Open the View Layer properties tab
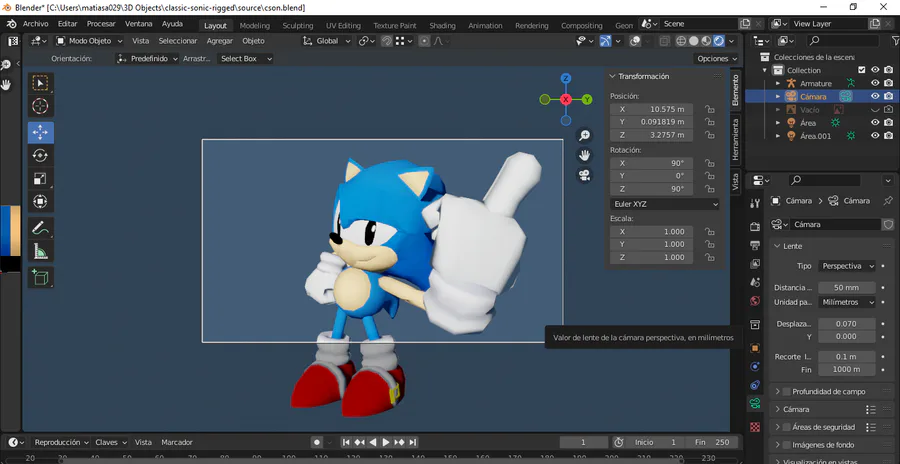Image resolution: width=900 pixels, height=464 pixels. (755, 264)
